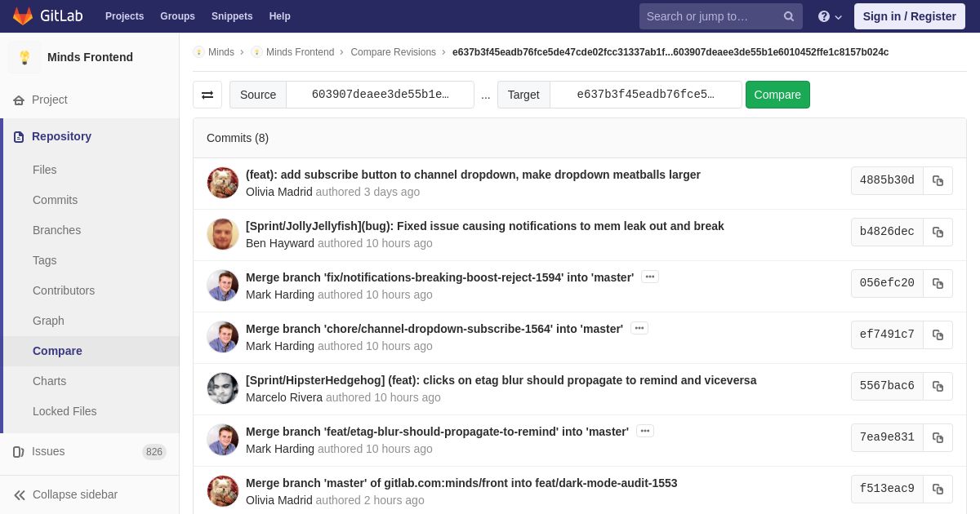Expand description of feat/etag-blur merge commit
The image size is (980, 514).
645,431
